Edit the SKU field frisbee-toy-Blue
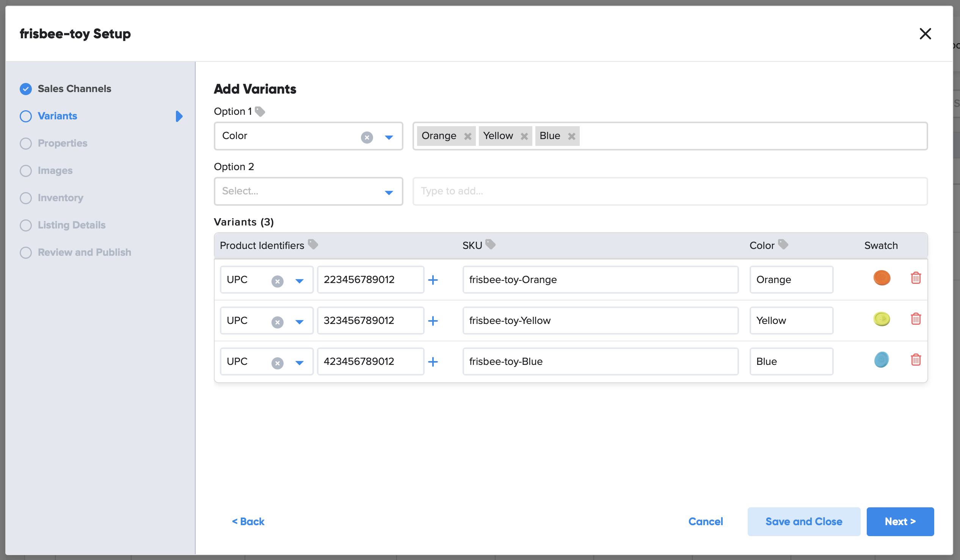 601,361
